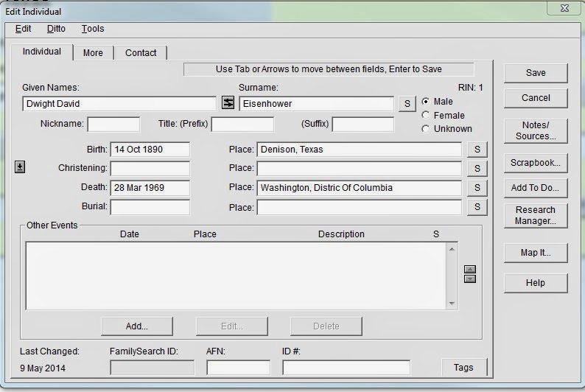This screenshot has height=392, width=585.
Task: Click the greyed Delete event button
Action: pos(326,326)
